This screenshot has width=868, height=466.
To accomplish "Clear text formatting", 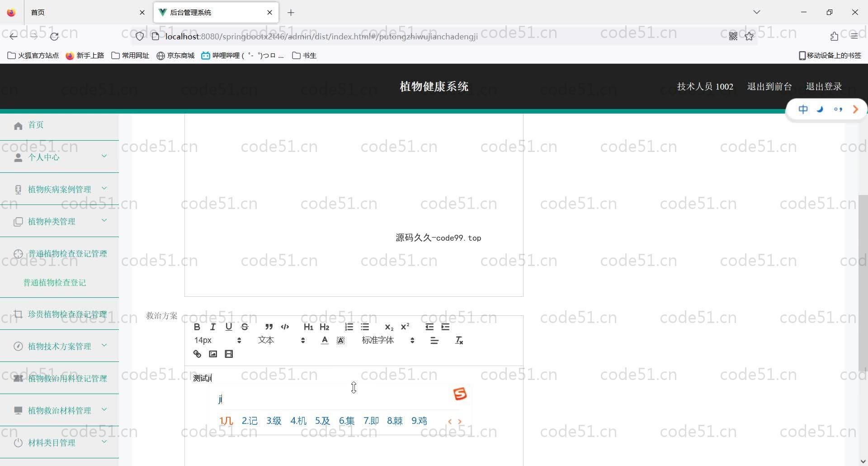I will coord(459,340).
